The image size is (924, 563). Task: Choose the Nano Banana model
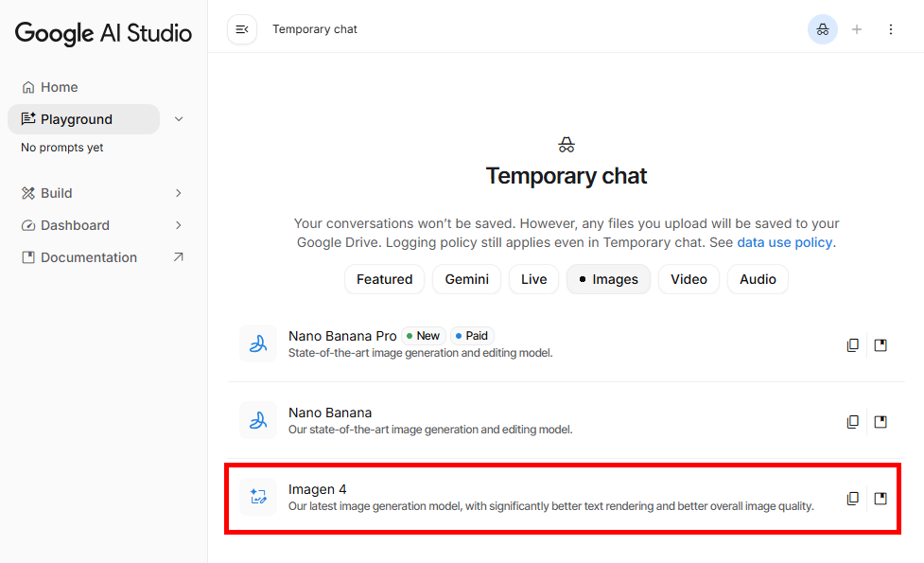566,420
